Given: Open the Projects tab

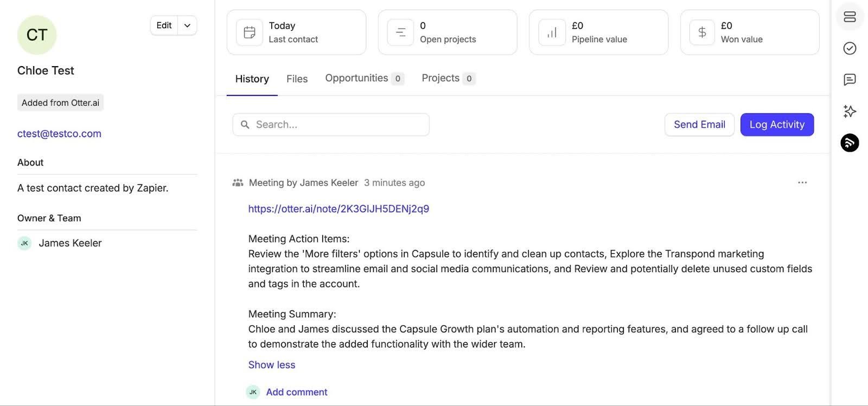Looking at the screenshot, I should [448, 78].
